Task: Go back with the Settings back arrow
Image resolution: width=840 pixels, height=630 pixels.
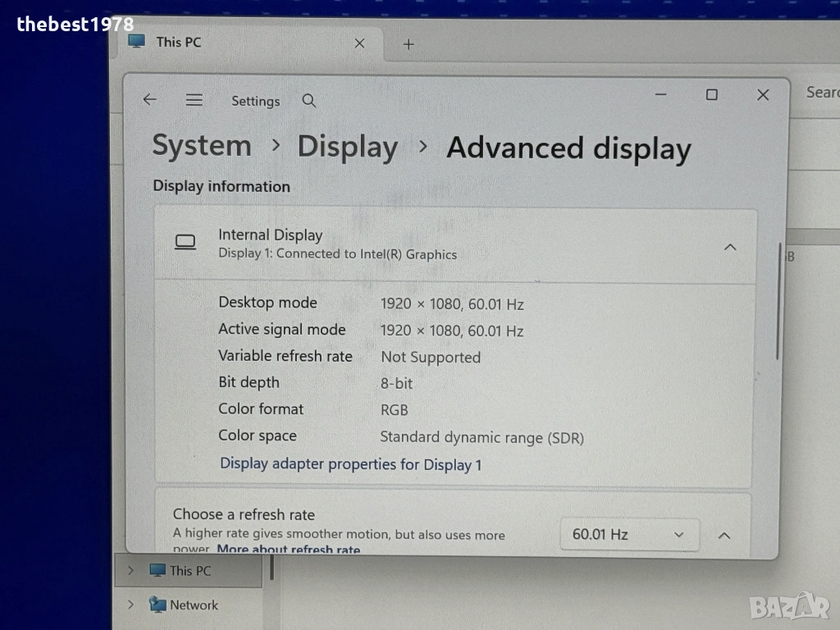Action: point(149,99)
